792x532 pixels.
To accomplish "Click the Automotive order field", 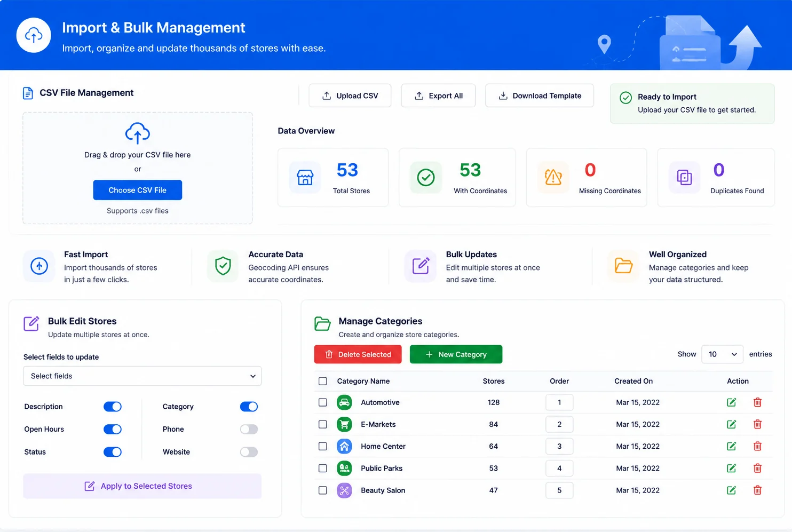I will pos(559,402).
